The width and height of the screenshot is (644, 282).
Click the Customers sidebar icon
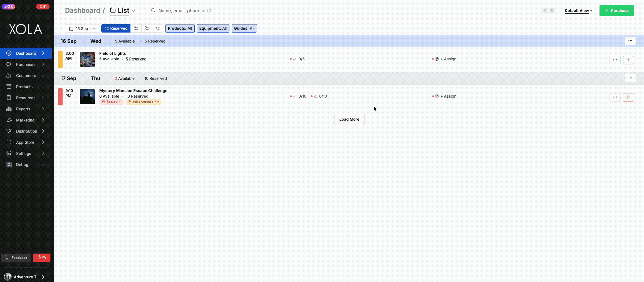[9, 75]
